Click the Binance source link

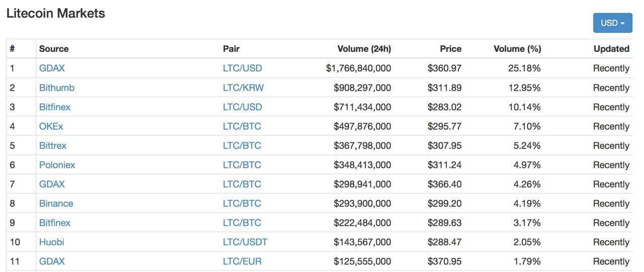pos(56,204)
